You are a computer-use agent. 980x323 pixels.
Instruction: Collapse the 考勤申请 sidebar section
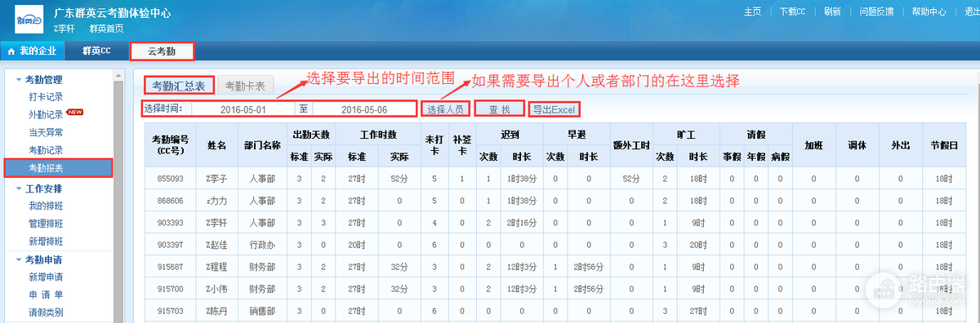coord(19,259)
